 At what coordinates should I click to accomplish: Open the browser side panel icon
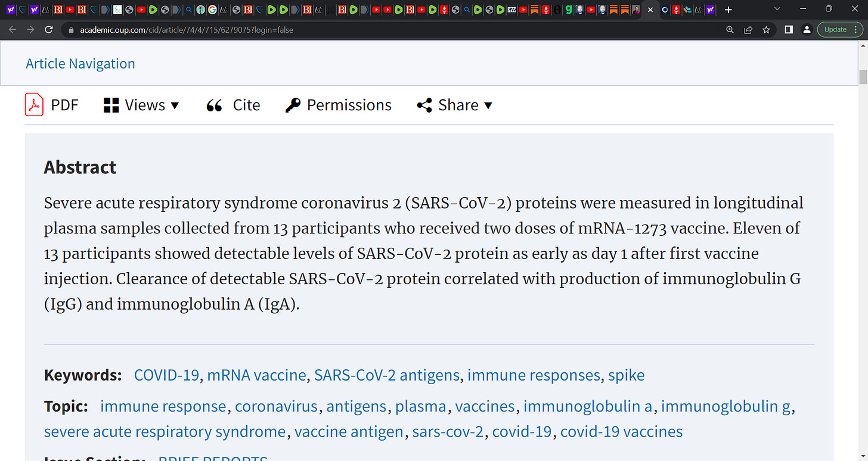(x=788, y=29)
